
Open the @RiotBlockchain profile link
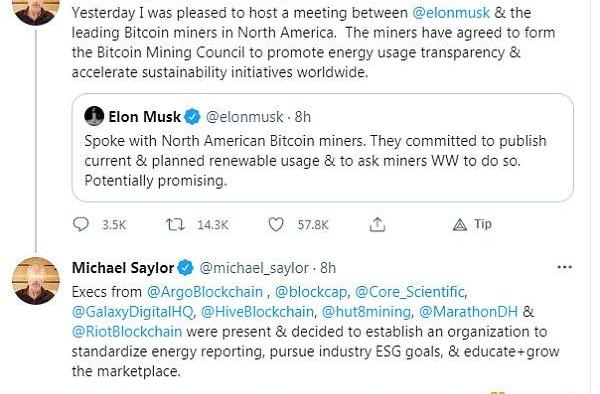[127, 332]
